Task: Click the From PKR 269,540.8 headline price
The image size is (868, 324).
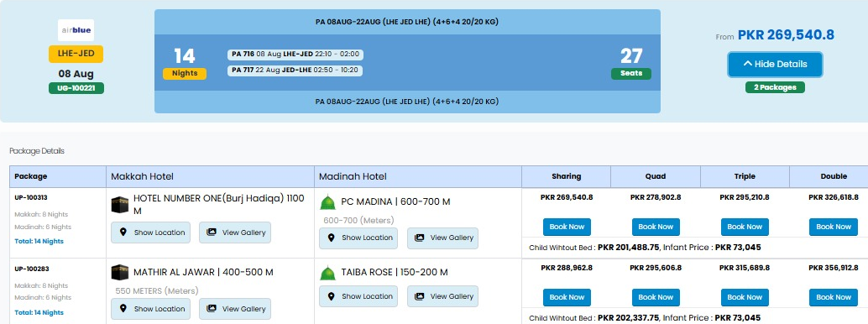Action: pyautogui.click(x=775, y=35)
